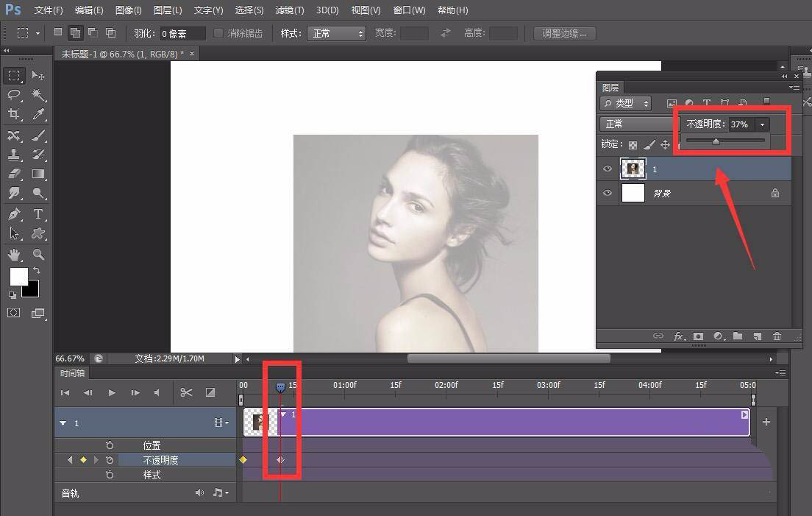Play the timeline

click(111, 392)
